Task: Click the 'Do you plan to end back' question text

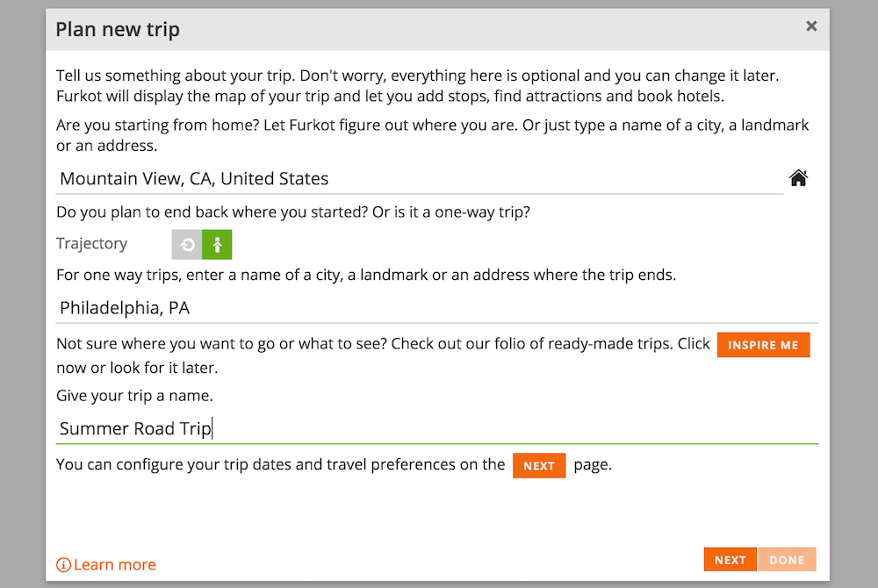Action: [x=293, y=212]
